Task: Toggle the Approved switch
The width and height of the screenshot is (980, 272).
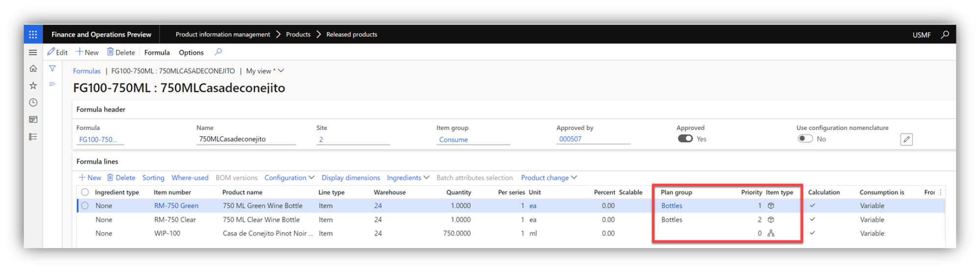Action: coord(685,139)
